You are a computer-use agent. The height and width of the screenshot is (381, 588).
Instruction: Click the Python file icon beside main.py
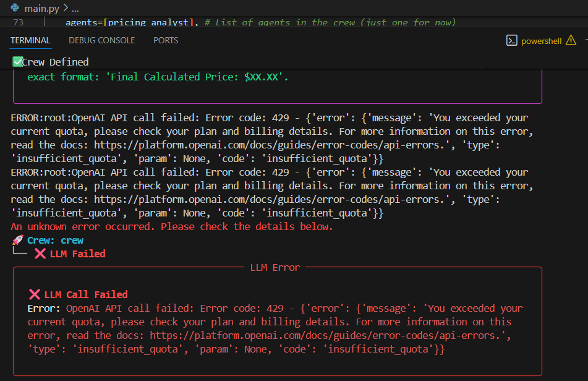[15, 7]
